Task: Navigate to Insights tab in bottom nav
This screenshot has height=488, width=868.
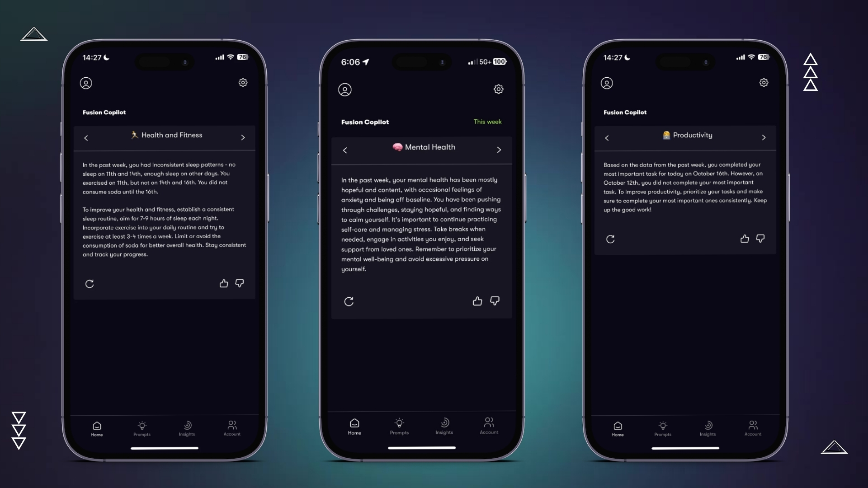Action: point(444,427)
